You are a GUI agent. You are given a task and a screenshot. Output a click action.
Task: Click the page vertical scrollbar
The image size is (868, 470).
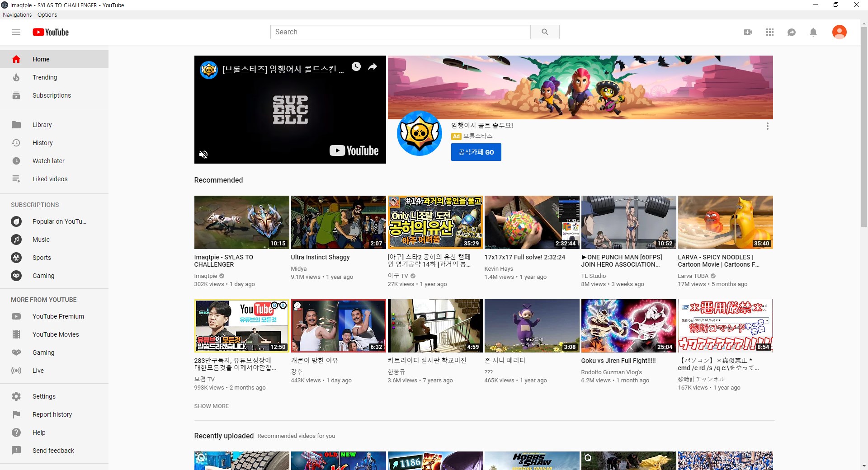[864, 127]
